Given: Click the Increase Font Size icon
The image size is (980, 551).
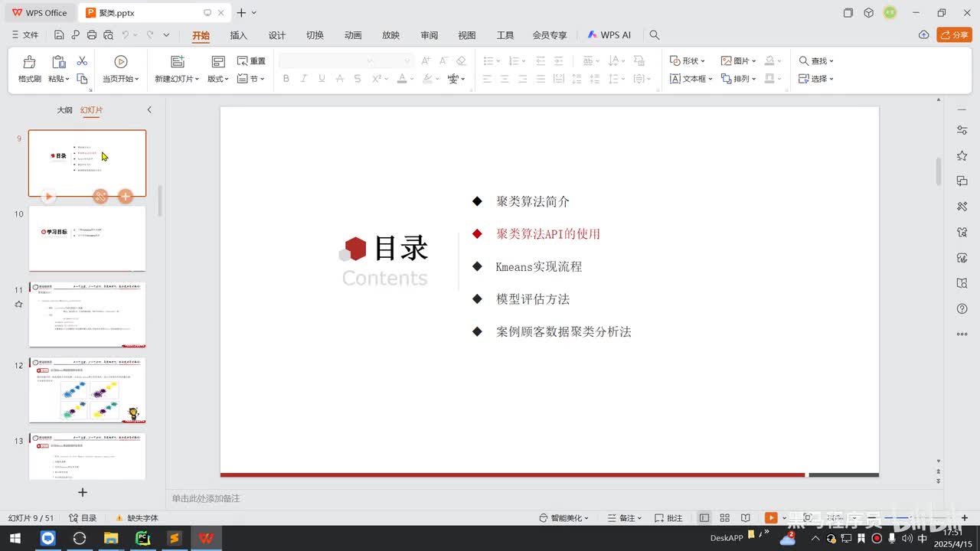Looking at the screenshot, I should click(x=426, y=61).
